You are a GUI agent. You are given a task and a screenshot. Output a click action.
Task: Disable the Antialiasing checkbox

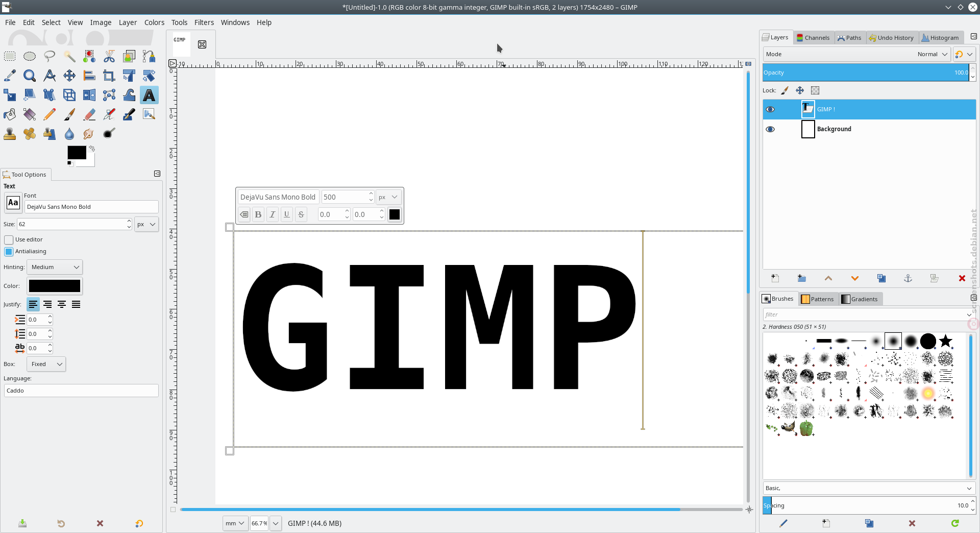tap(9, 251)
